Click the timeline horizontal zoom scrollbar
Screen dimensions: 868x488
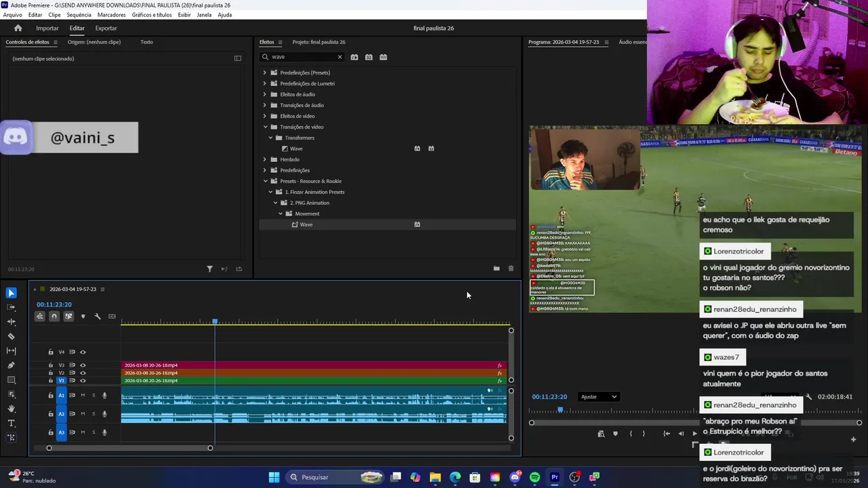pyautogui.click(x=130, y=448)
